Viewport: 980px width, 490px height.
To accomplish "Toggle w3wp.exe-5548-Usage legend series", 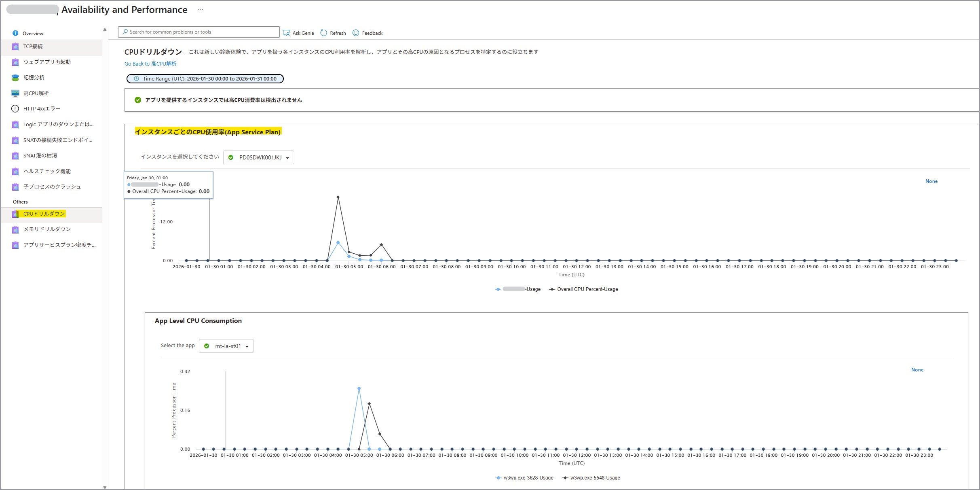I will click(x=595, y=478).
